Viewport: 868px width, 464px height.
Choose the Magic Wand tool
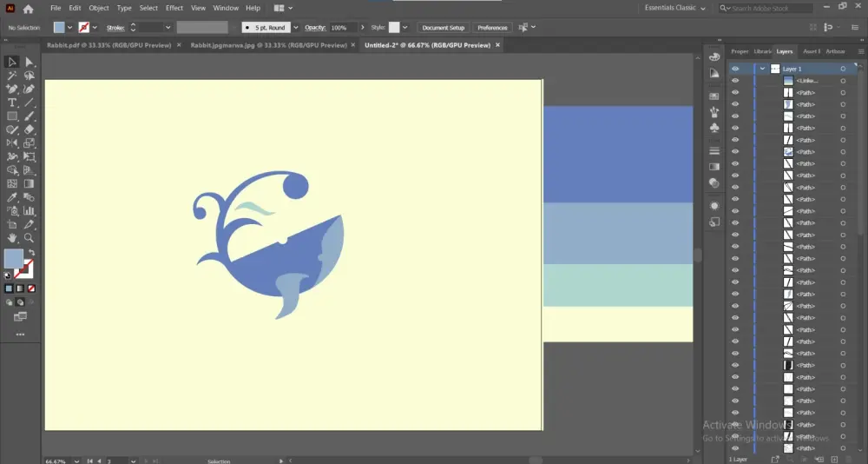[12, 76]
